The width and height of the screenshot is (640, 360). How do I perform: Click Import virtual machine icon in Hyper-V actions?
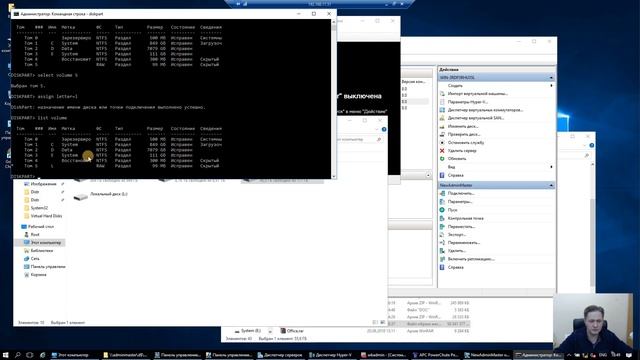pyautogui.click(x=442, y=93)
